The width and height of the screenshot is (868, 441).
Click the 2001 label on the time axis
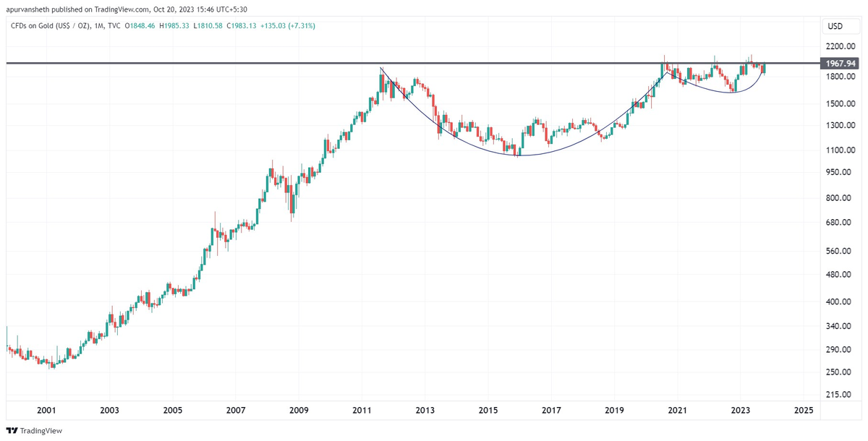[x=46, y=411]
